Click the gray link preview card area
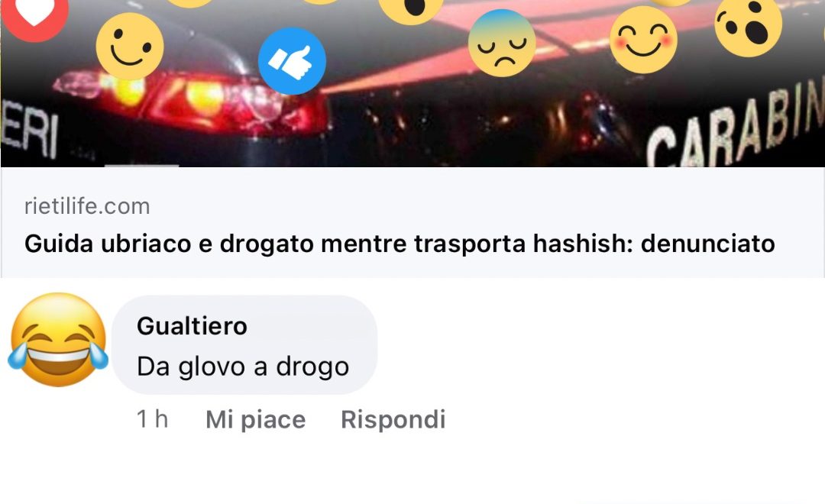 coord(412,222)
